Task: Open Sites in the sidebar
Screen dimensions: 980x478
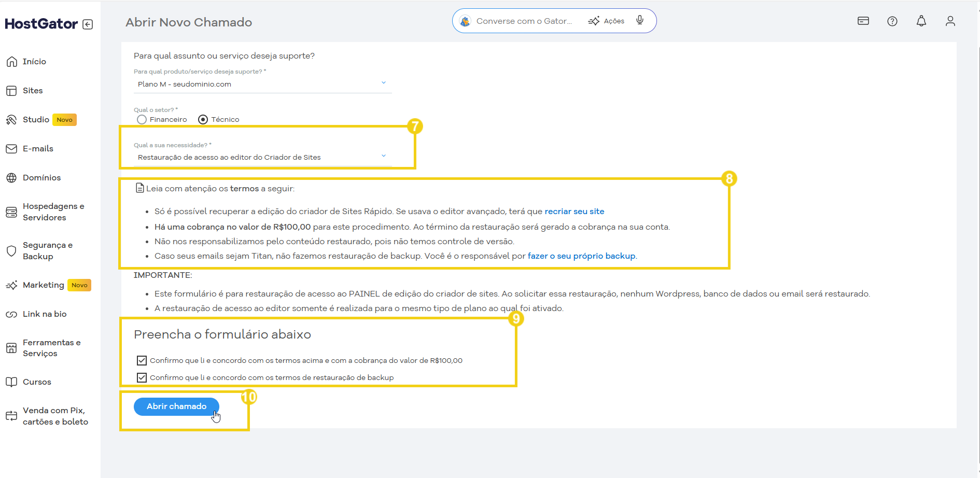Action: click(33, 91)
